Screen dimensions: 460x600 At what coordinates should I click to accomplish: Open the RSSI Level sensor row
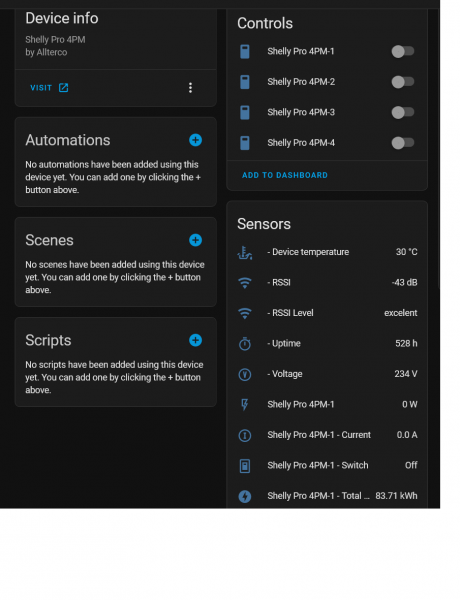pos(327,313)
